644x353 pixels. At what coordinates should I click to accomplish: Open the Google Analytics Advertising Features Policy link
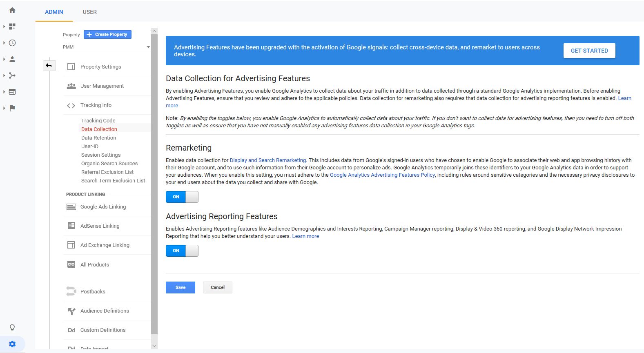click(382, 175)
